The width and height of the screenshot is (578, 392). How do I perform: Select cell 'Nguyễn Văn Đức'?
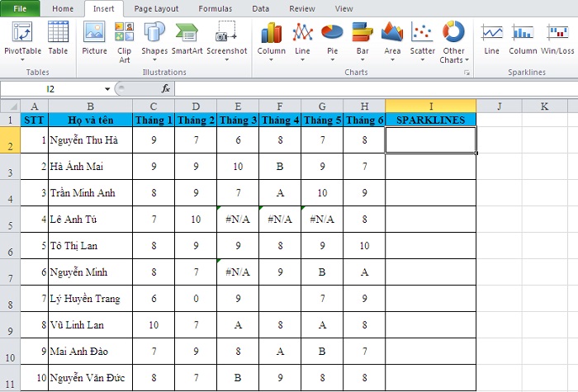(x=90, y=378)
